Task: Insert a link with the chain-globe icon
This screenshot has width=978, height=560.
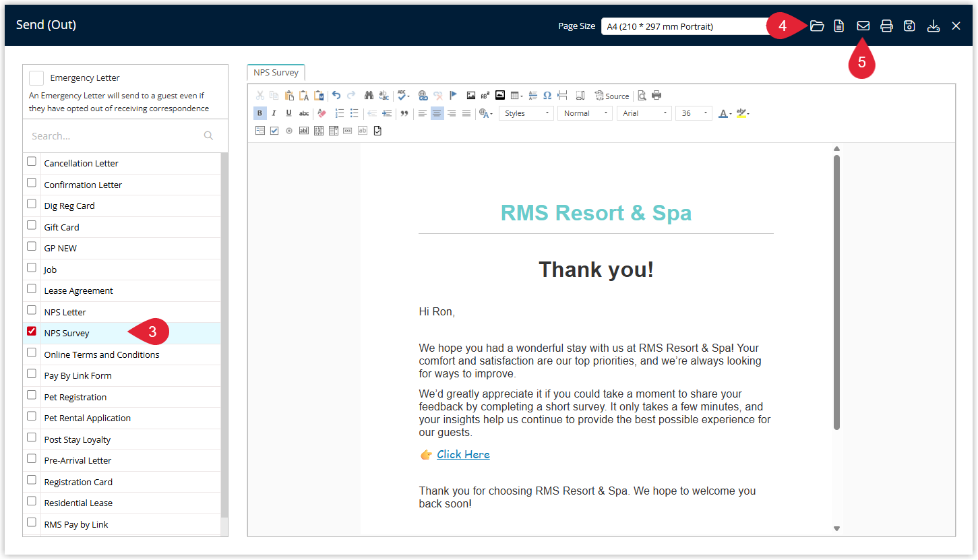Action: point(423,95)
